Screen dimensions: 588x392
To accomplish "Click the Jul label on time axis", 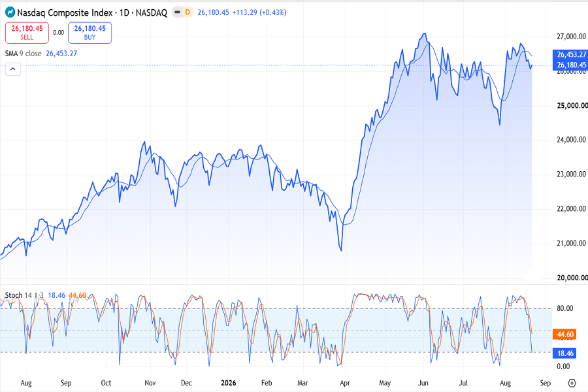I will point(463,383).
